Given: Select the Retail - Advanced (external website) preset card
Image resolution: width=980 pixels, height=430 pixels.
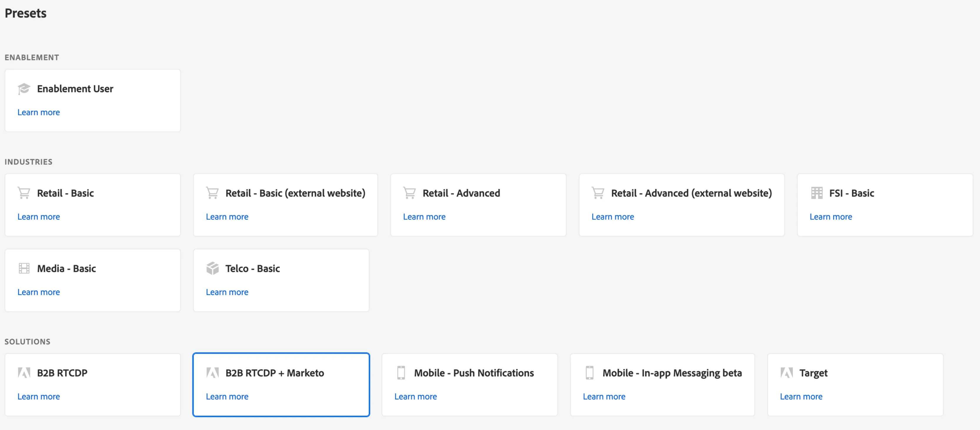Looking at the screenshot, I should click(681, 205).
